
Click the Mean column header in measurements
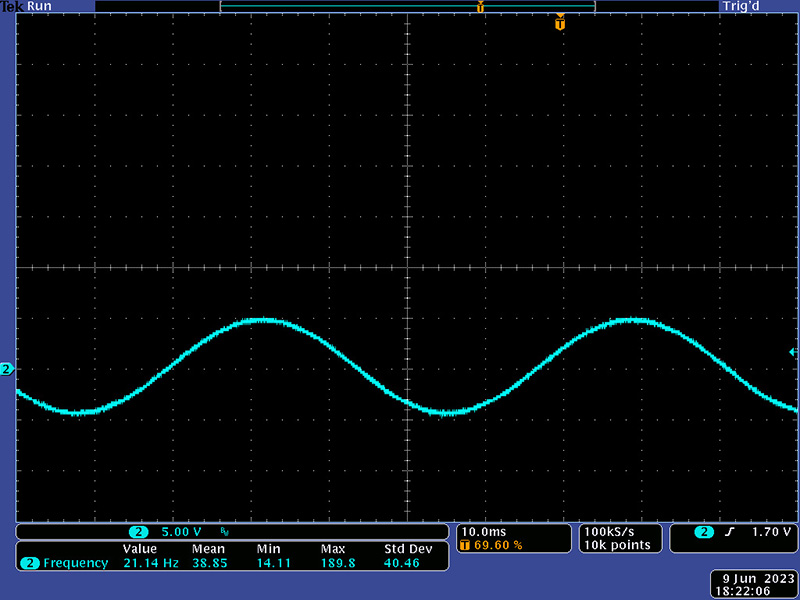[x=208, y=549]
